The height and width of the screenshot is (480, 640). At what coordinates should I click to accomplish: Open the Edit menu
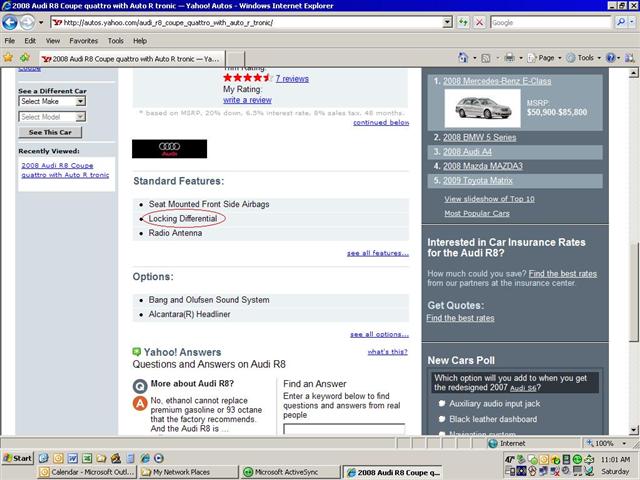click(x=30, y=41)
